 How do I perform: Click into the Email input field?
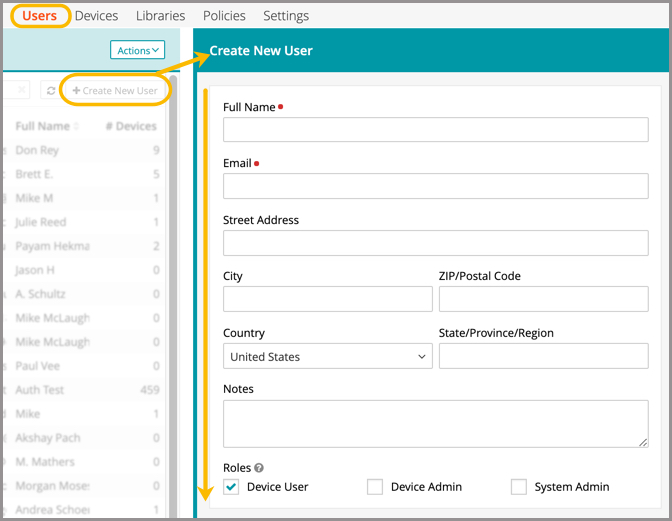click(x=435, y=186)
